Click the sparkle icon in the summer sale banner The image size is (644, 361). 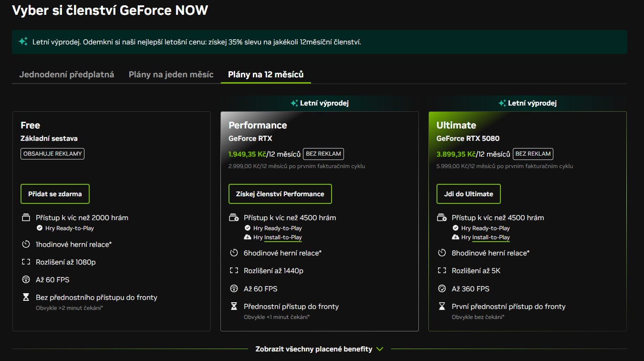(x=23, y=42)
